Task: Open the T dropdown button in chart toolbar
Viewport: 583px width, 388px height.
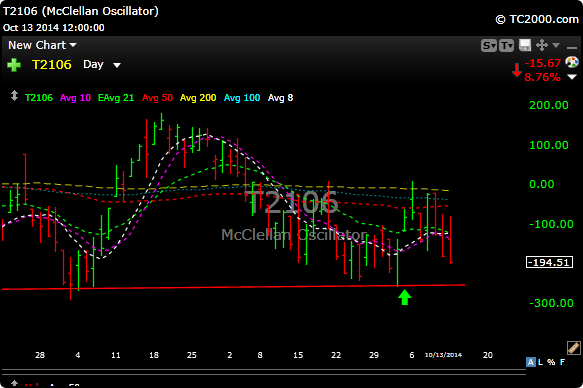Action: (x=506, y=46)
